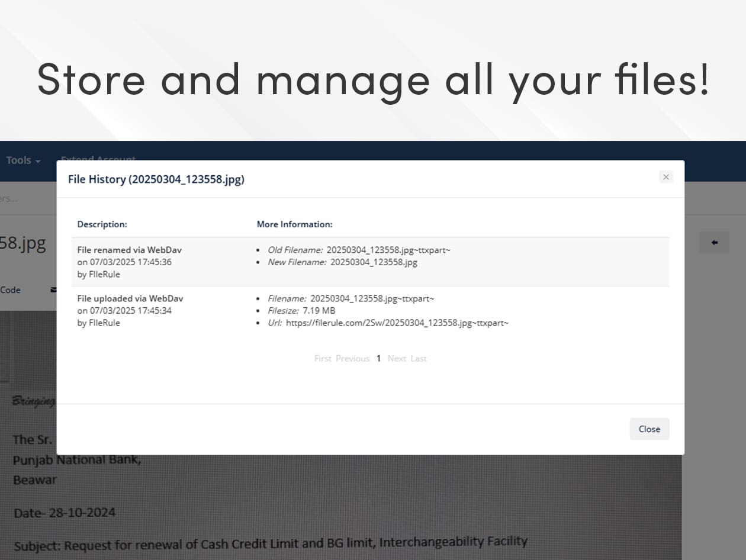Select the 'File renamed via WebDav' entry
This screenshot has width=746, height=560.
[130, 250]
